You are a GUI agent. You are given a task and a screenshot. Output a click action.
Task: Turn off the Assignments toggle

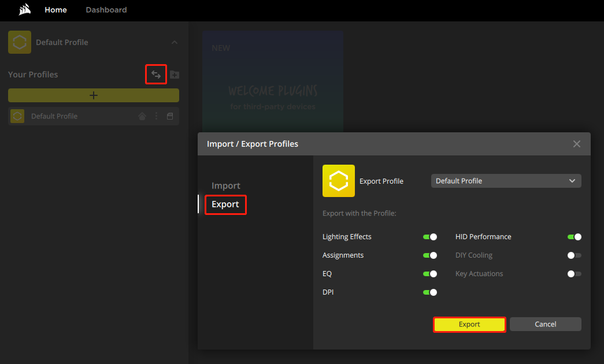coord(430,255)
